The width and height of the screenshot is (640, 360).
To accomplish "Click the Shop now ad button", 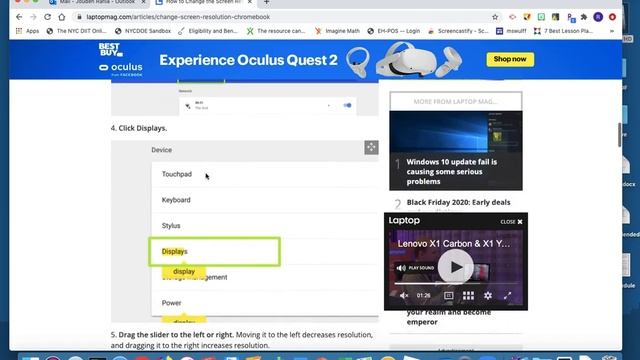I will [510, 59].
